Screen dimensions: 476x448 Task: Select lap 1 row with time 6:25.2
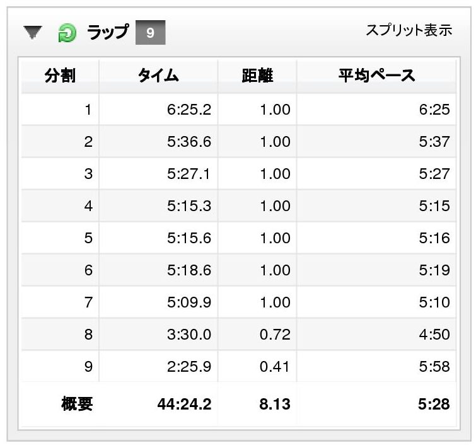tap(238, 110)
